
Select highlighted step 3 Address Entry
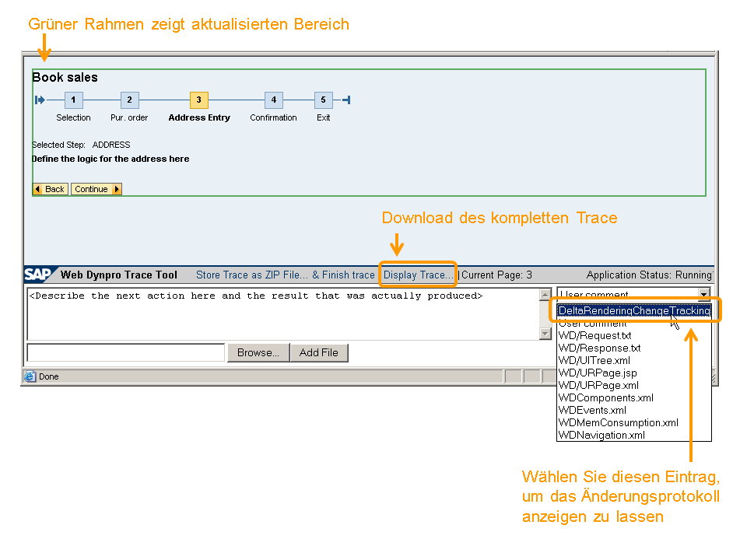tap(198, 100)
